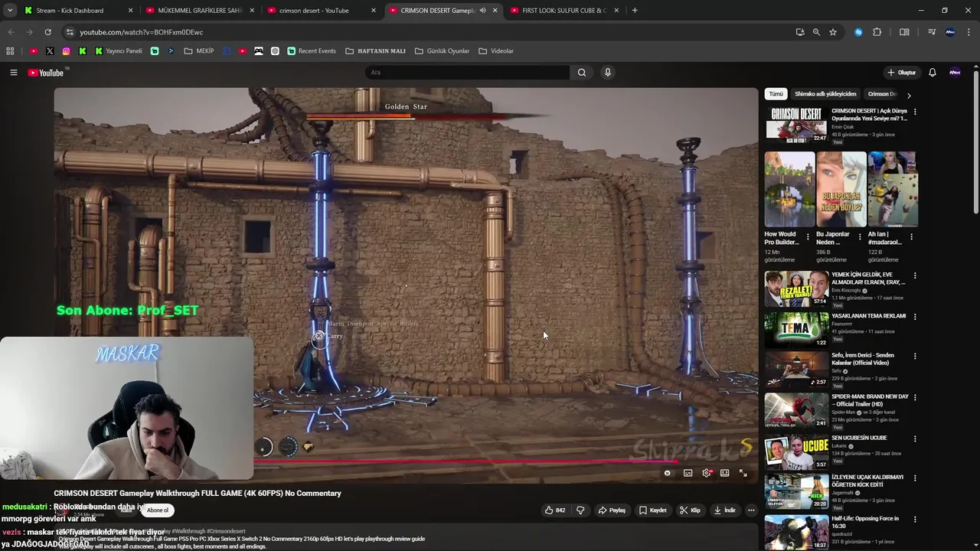Focus the YouTube Ara search field

467,73
